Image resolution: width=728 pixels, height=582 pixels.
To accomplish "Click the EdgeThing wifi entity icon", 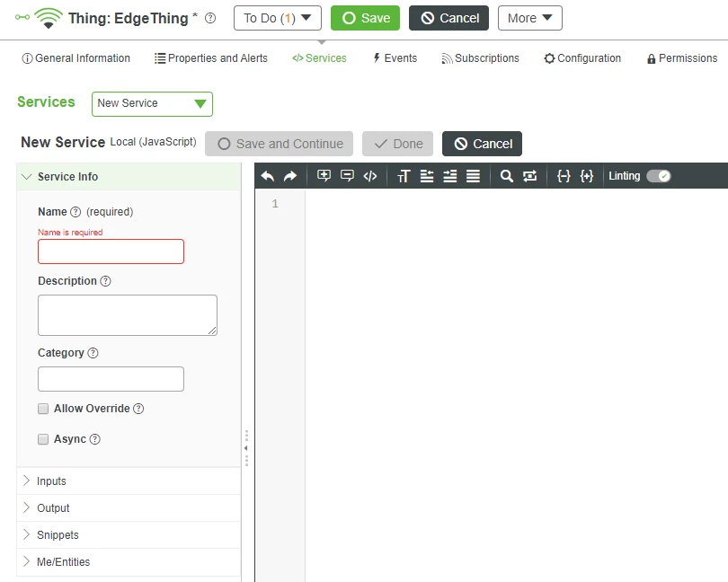I will tap(49, 18).
